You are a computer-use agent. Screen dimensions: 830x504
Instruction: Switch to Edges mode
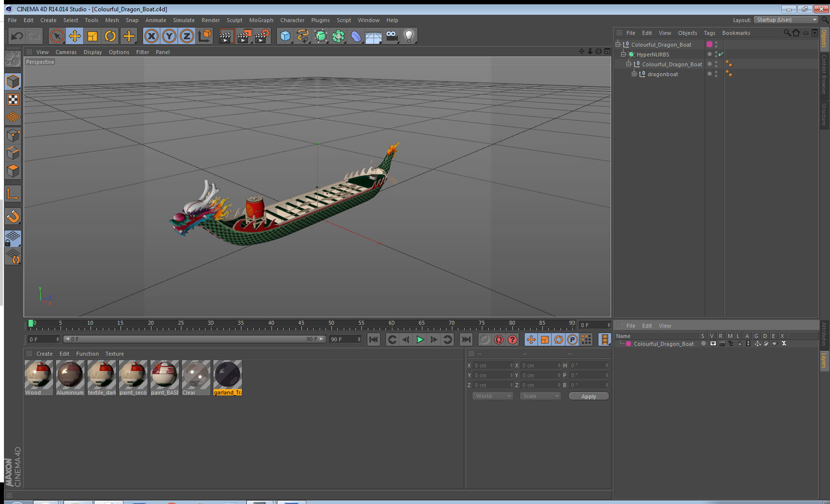pos(13,153)
